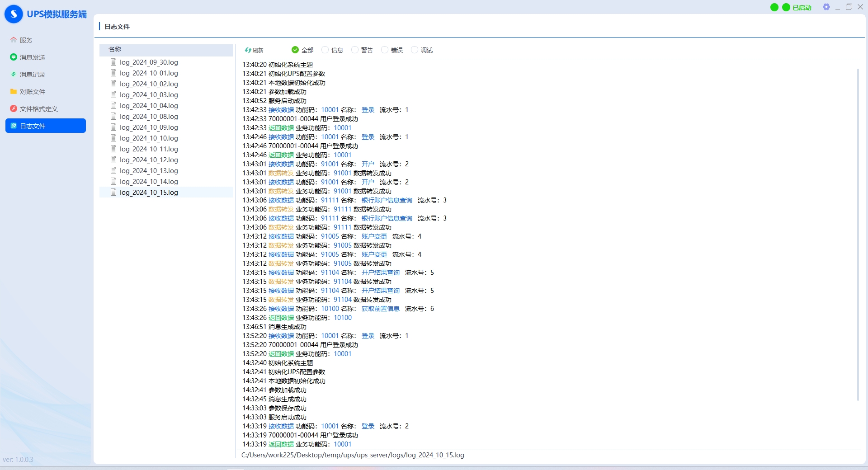
Task: Click the file icon of log_2024_09_30.log
Action: click(113, 62)
